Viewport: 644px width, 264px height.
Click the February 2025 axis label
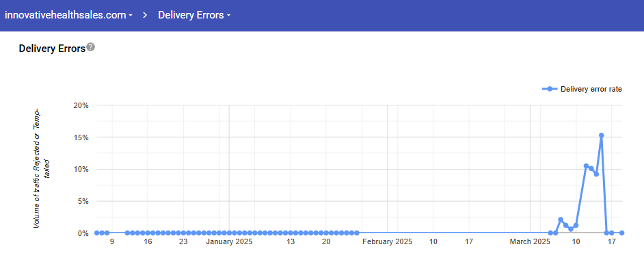coord(388,242)
